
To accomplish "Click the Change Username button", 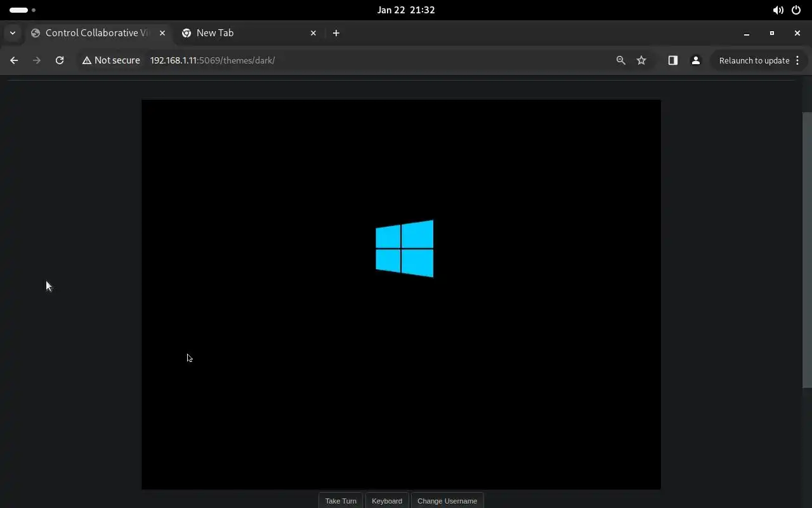I will tap(447, 500).
